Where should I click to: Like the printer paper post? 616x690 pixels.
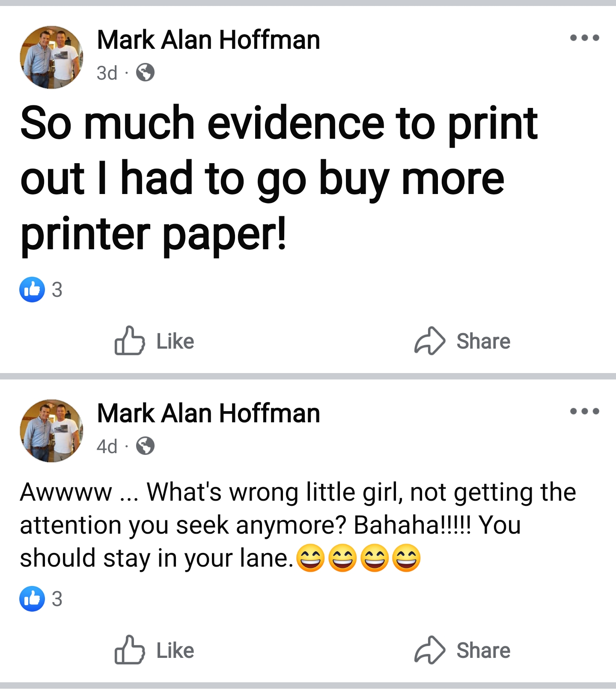(155, 341)
